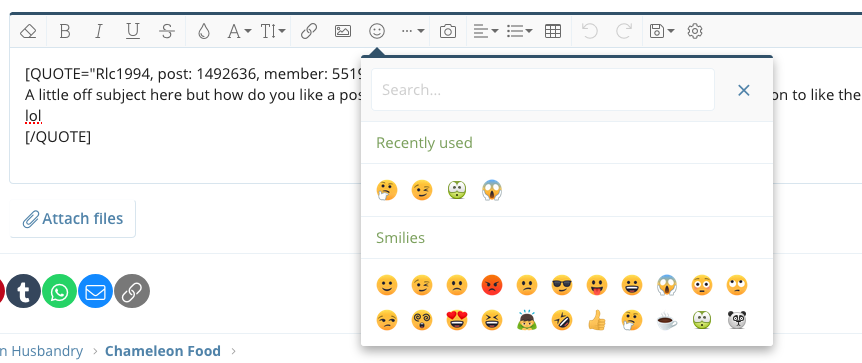Image resolution: width=862 pixels, height=363 pixels.
Task: Click the Remove formatting eraser icon
Action: (28, 31)
